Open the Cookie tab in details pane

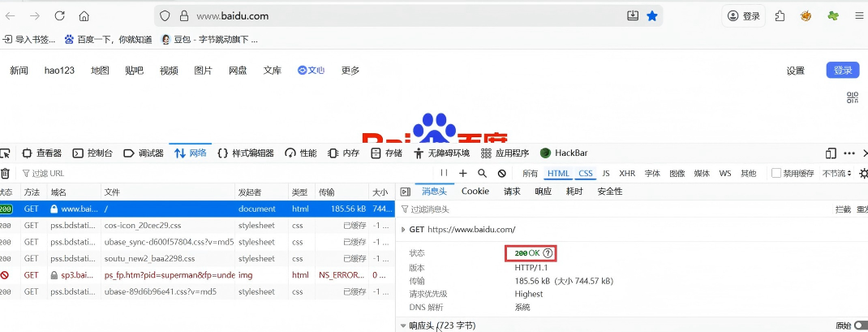(x=475, y=192)
